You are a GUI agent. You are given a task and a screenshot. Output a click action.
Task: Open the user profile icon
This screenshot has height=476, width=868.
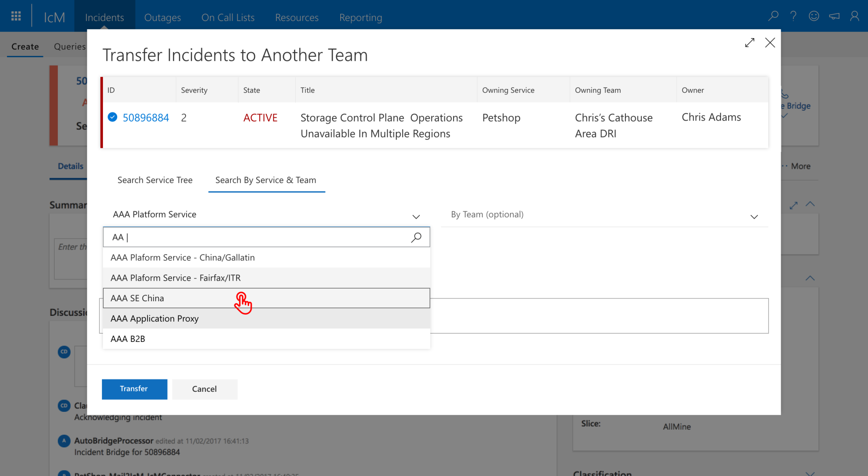[x=855, y=16]
